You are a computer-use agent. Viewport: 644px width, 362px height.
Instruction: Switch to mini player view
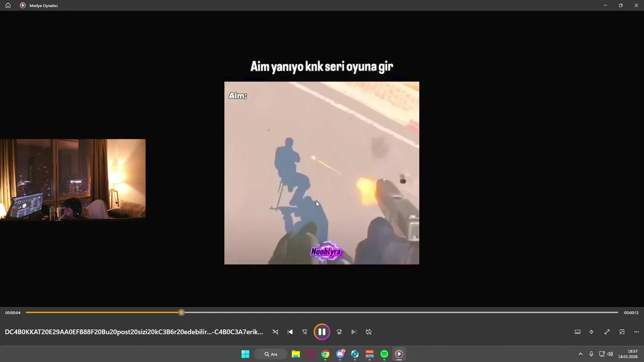point(622,332)
